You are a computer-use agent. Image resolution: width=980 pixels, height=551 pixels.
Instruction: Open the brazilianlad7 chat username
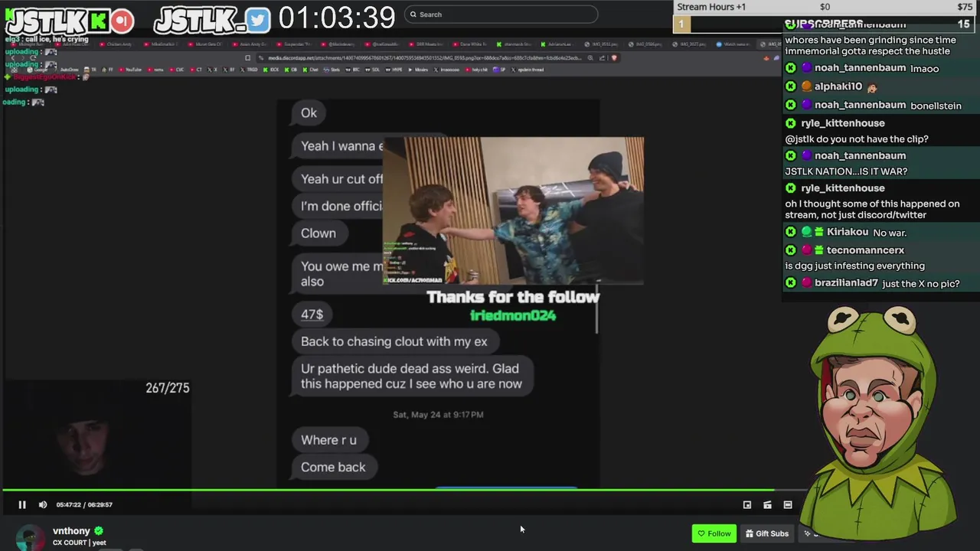pos(846,283)
